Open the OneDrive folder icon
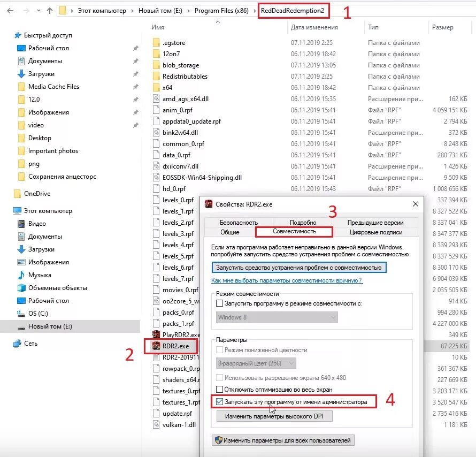The width and height of the screenshot is (476, 457). point(17,193)
